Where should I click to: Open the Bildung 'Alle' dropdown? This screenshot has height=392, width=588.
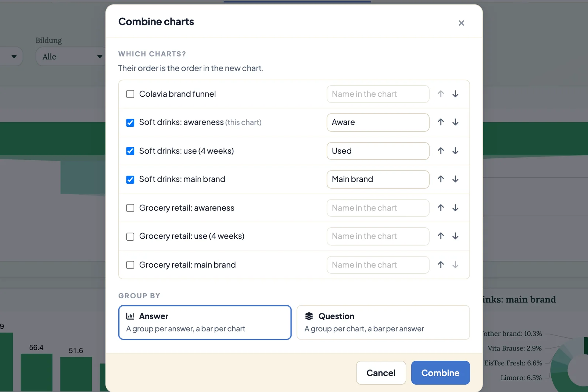pyautogui.click(x=71, y=57)
